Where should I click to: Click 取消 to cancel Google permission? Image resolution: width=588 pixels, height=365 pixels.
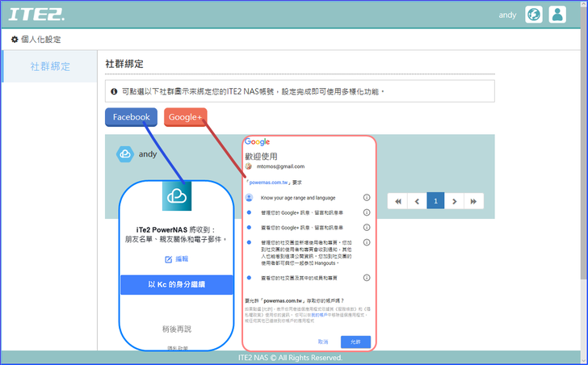coord(323,342)
